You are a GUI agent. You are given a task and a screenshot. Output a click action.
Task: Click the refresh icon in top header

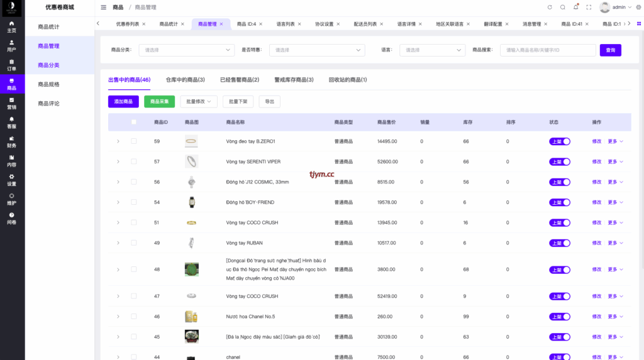pos(550,7)
